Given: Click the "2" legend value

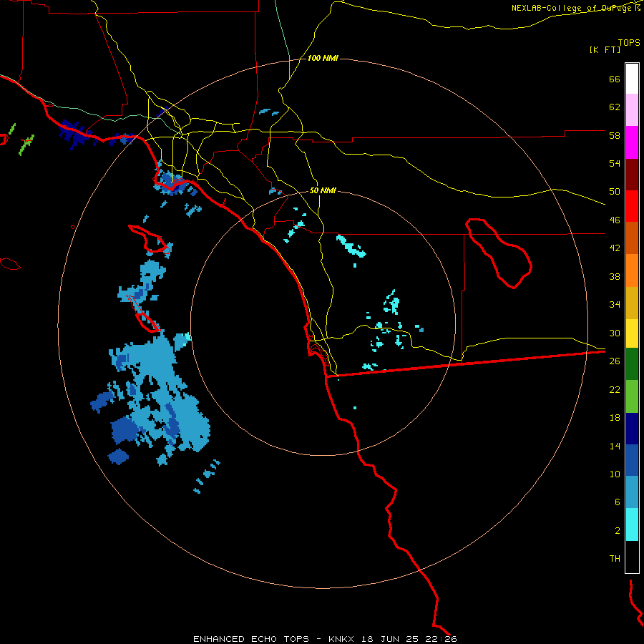Looking at the screenshot, I should pos(618,531).
